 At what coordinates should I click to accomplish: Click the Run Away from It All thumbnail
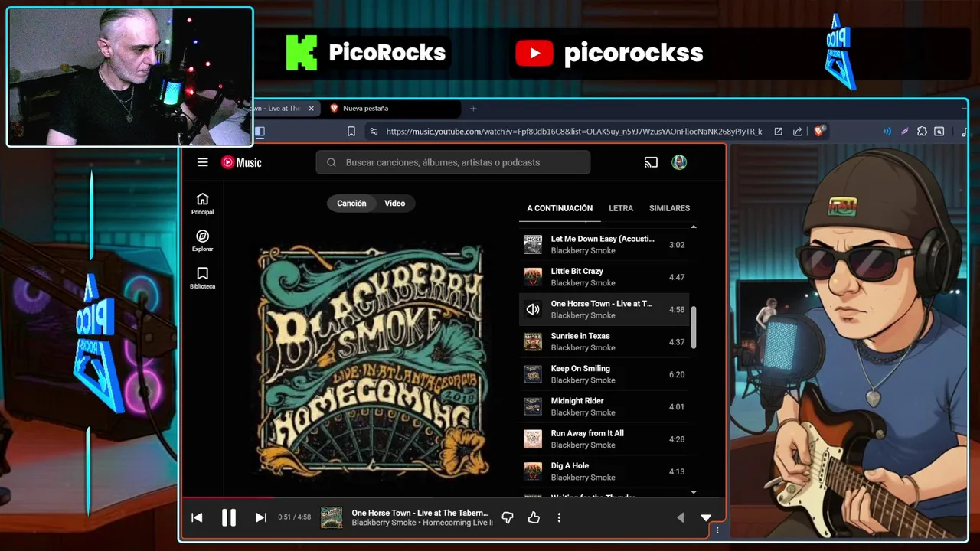533,439
